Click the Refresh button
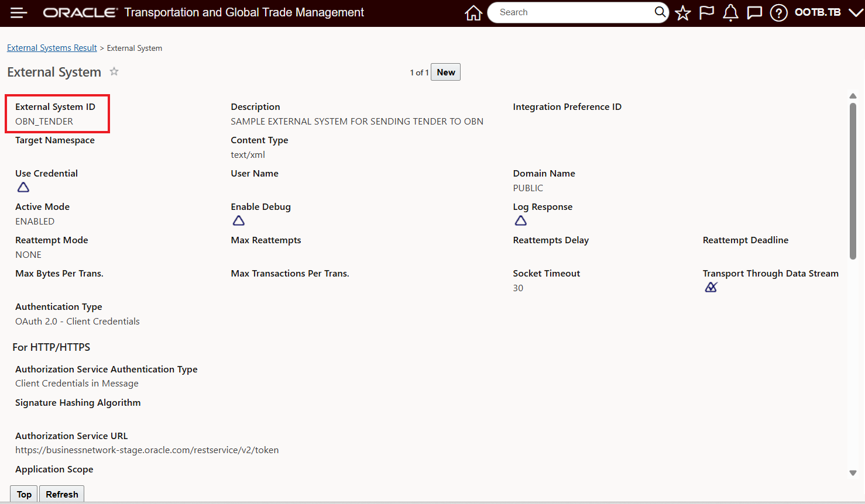This screenshot has width=865, height=504. [x=62, y=494]
